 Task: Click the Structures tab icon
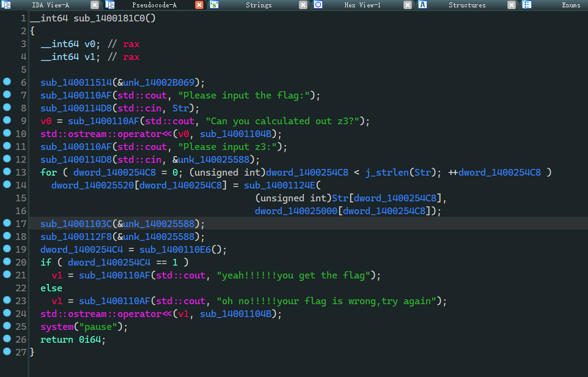(422, 5)
